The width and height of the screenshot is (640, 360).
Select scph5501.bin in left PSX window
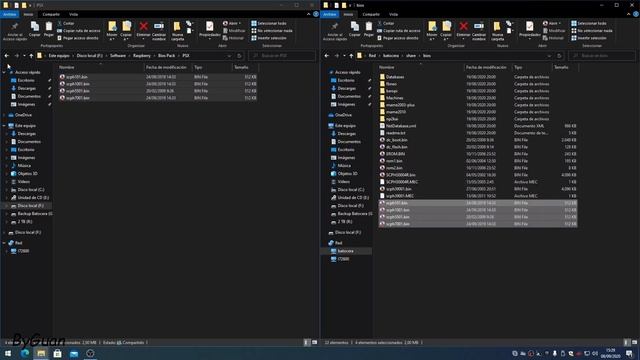tap(78, 91)
